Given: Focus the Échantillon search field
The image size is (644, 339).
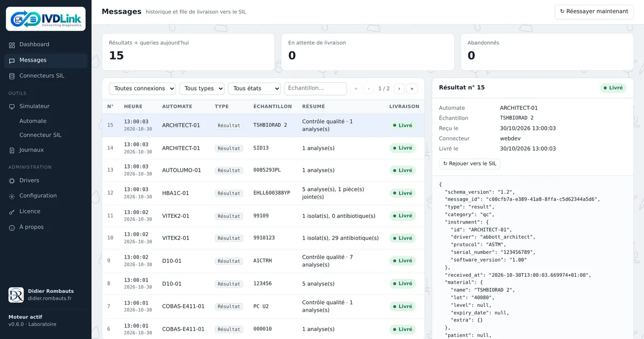Looking at the screenshot, I should point(316,89).
